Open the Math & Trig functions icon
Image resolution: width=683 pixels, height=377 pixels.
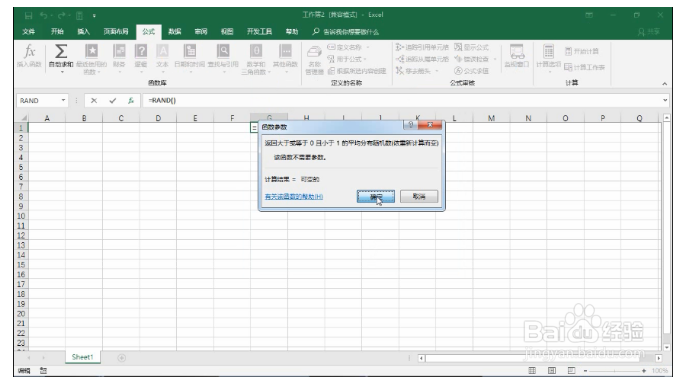256,51
